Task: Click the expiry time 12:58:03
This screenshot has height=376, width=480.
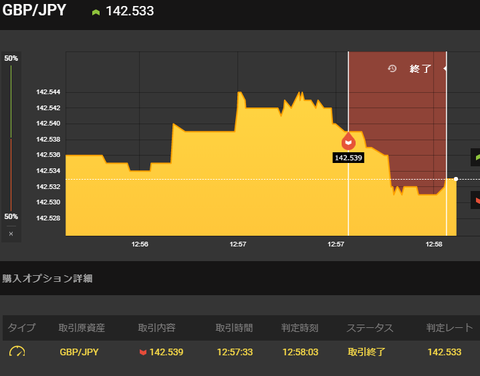Action: (300, 352)
